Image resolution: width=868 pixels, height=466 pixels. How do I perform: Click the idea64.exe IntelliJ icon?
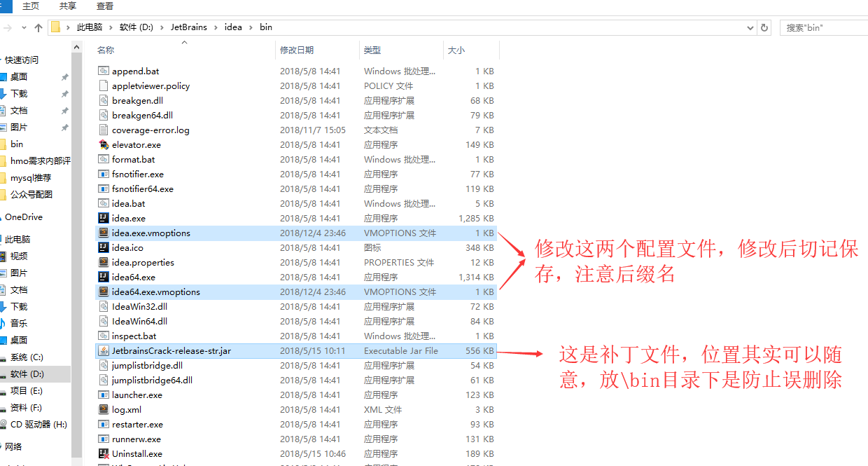pos(103,277)
